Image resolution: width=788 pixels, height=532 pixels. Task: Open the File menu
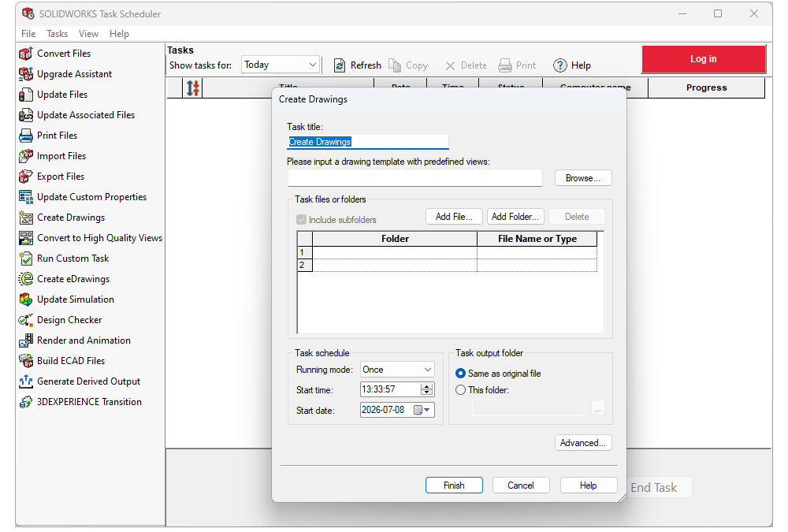[28, 34]
